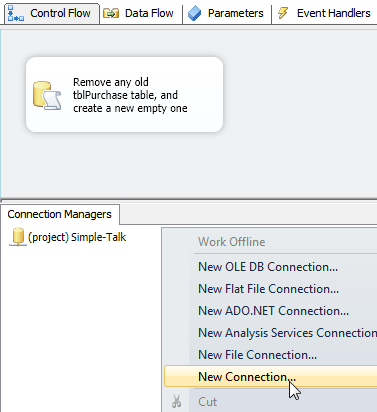The width and height of the screenshot is (377, 412).
Task: Select the Connection Managers tab
Action: click(x=60, y=214)
